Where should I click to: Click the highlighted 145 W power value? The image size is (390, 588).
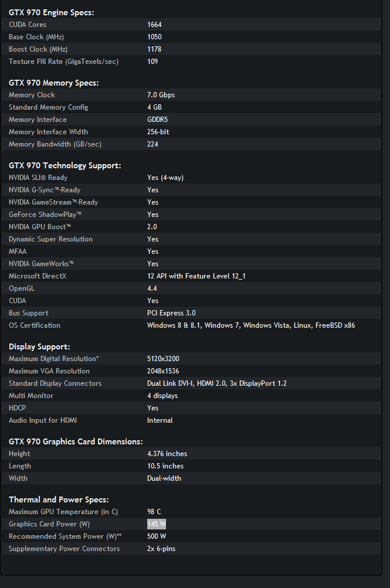[x=157, y=524]
